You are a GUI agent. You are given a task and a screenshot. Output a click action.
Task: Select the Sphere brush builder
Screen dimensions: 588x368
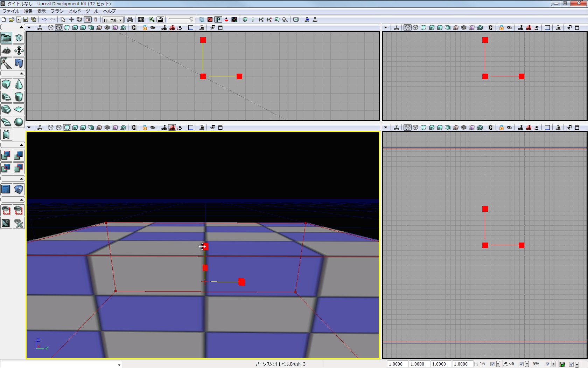click(x=19, y=122)
